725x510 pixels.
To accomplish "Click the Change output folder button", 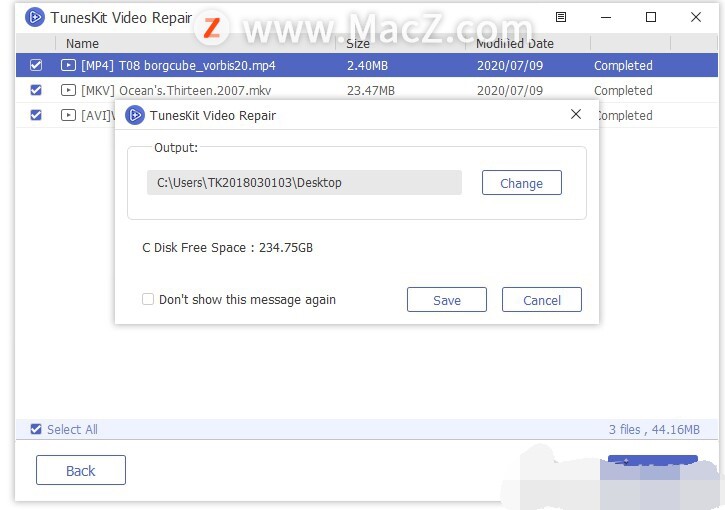I will pyautogui.click(x=522, y=183).
